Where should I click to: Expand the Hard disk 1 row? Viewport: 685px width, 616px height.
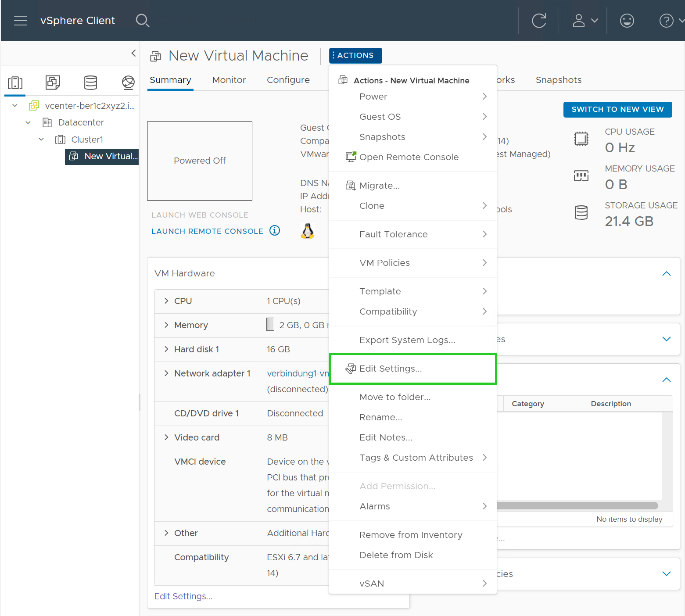[166, 349]
